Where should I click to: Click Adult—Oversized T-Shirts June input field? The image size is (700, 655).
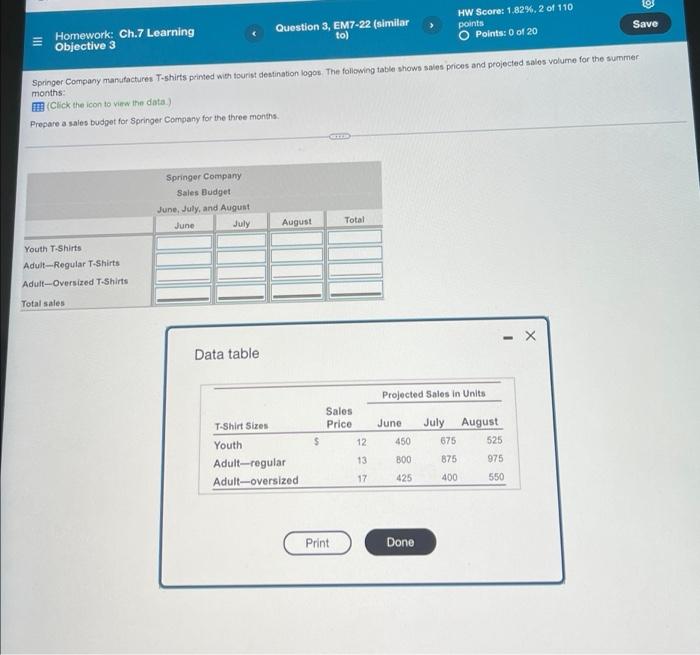(183, 275)
